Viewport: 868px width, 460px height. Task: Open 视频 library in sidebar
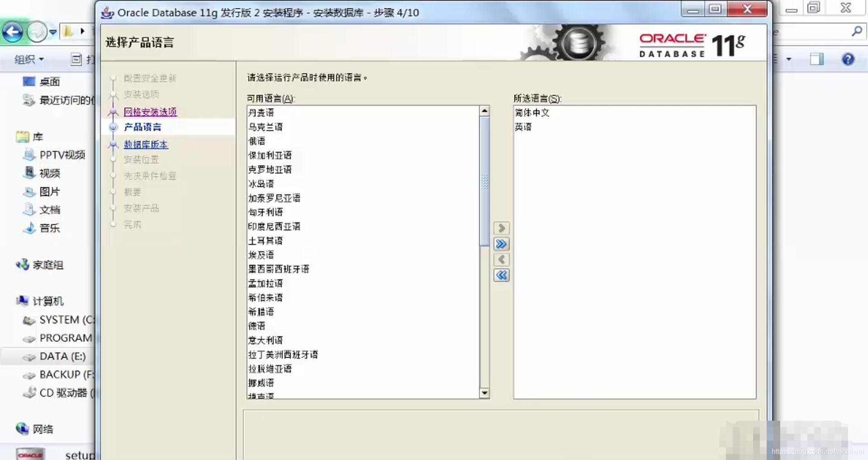tap(42, 173)
